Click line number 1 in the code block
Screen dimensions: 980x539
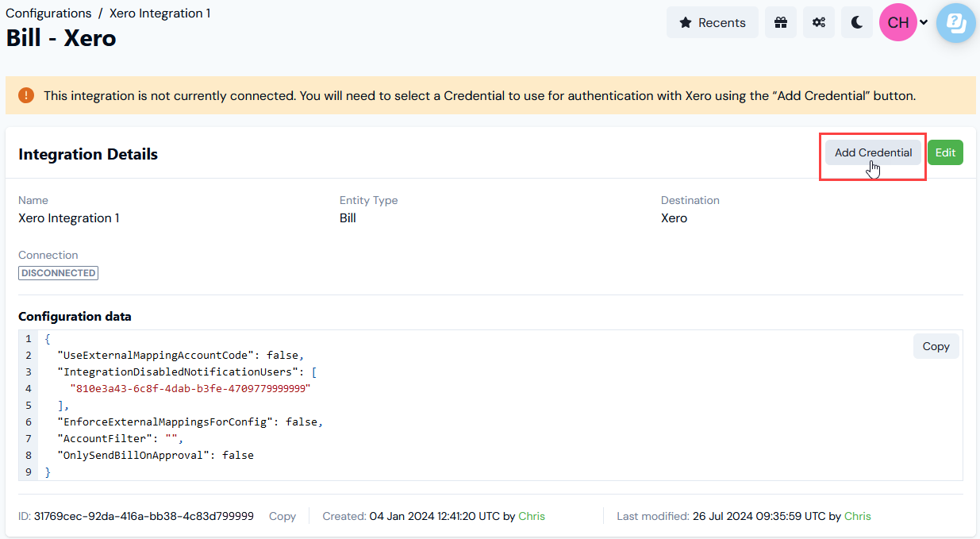click(28, 338)
